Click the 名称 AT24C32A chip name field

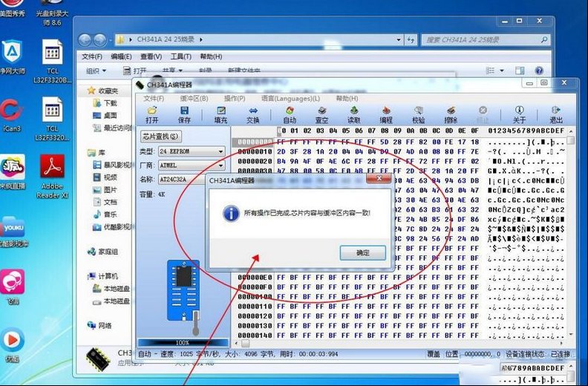182,180
